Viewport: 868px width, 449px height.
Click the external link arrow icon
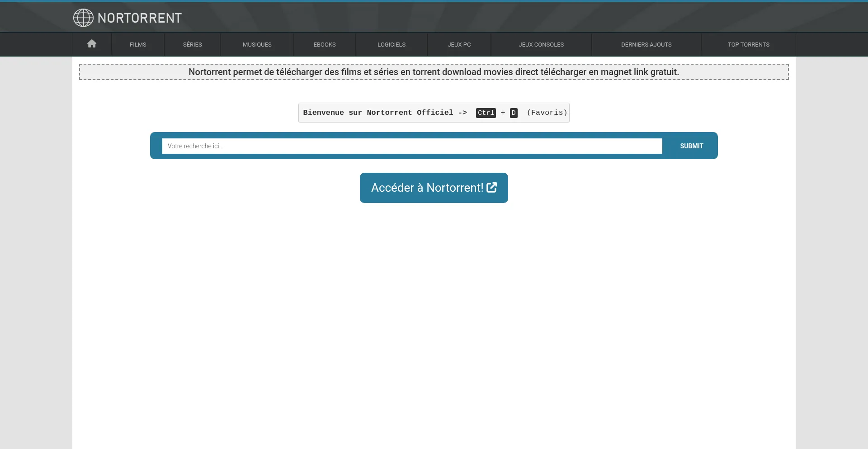[x=492, y=187]
